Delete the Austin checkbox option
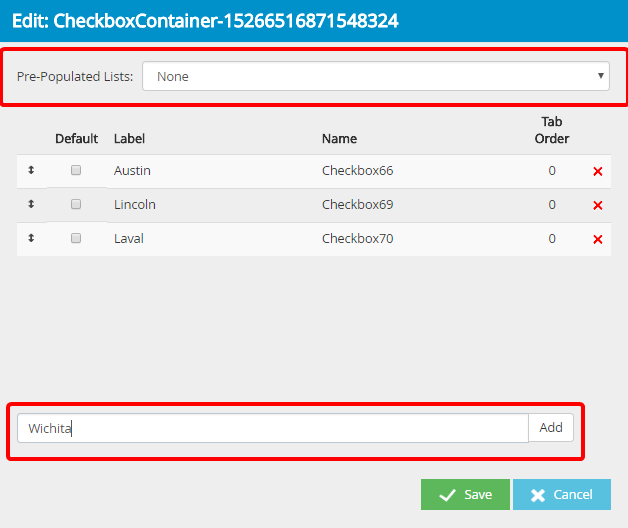This screenshot has height=528, width=628. 597,172
